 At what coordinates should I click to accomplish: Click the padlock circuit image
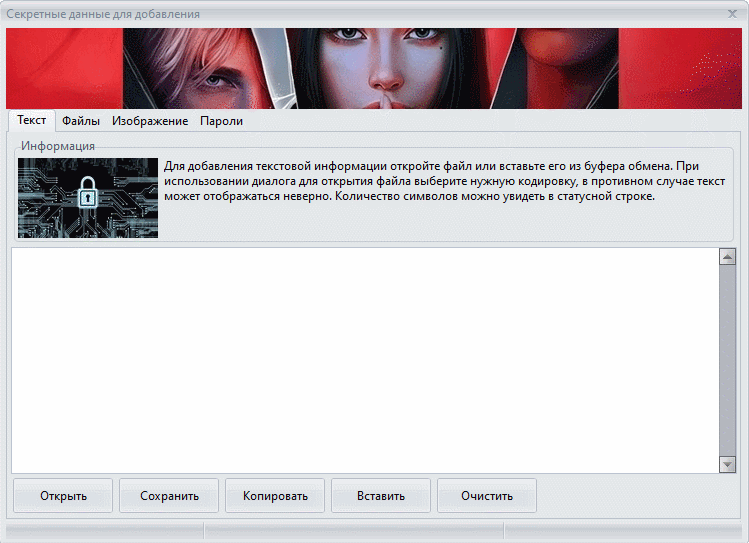88,197
